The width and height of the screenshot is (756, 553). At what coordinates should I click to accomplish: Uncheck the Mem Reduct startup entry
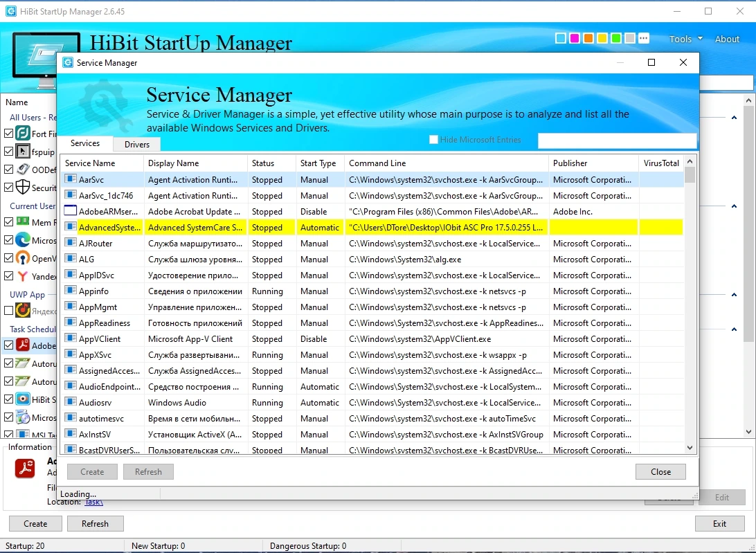pyautogui.click(x=9, y=221)
